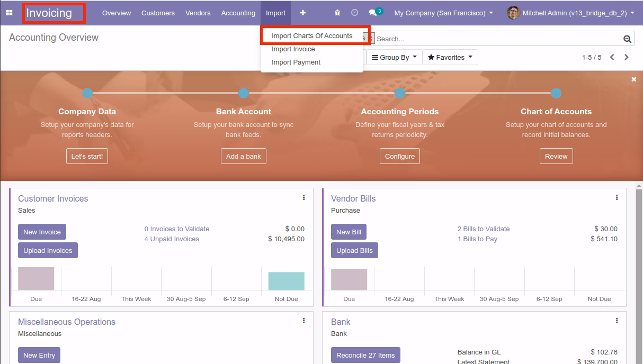
Task: Open My Company (San Francisco) switcher
Action: 443,13
